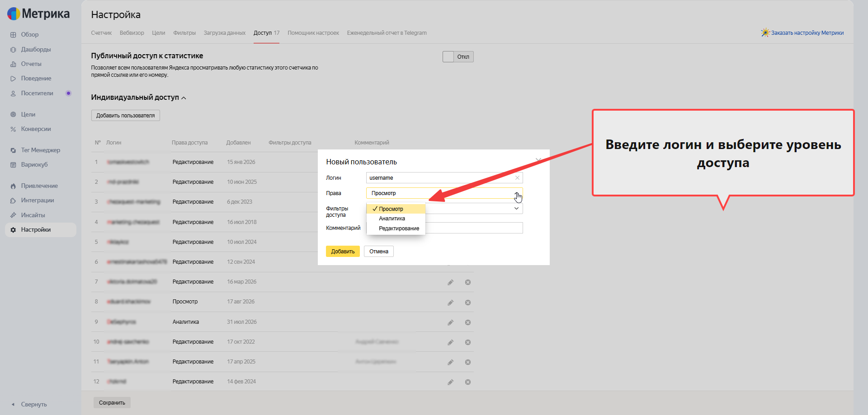The width and height of the screenshot is (868, 415).
Task: Collapse the Индивидуальный доступ section
Action: [139, 98]
